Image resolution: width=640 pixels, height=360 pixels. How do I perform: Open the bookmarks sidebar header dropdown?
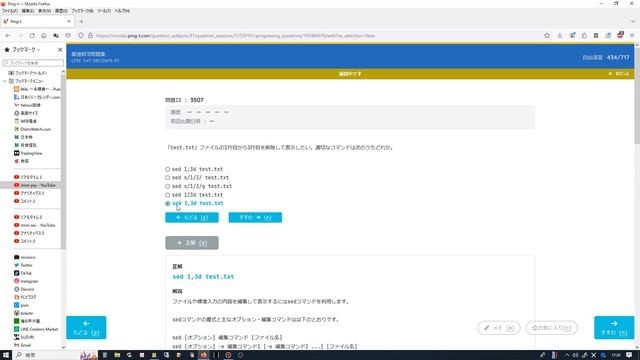(26, 49)
